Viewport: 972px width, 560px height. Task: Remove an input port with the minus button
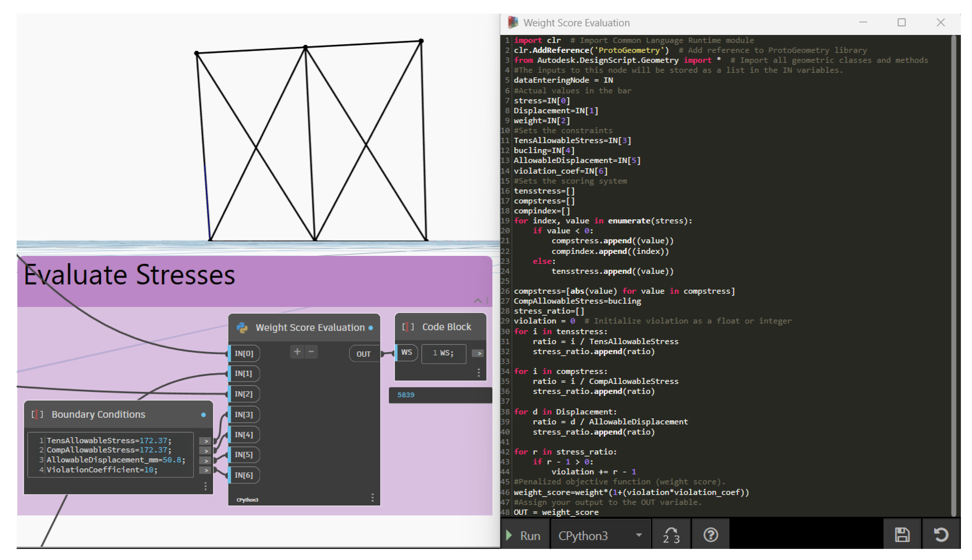coord(311,351)
